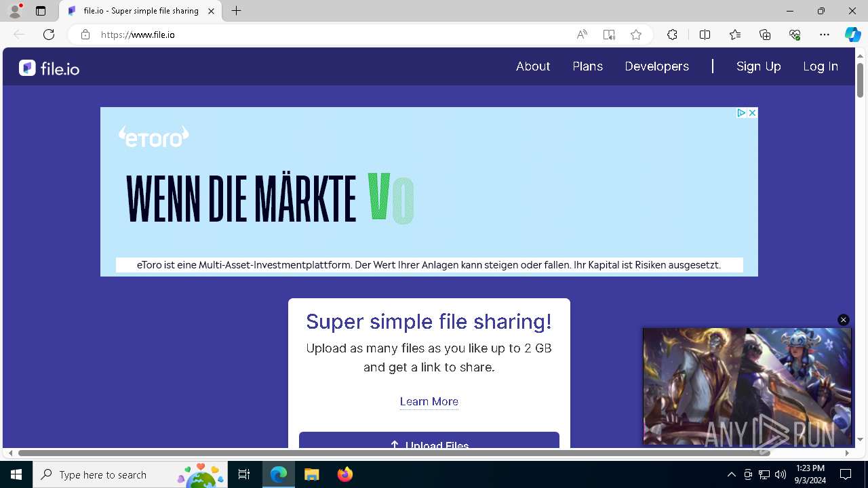Open Settings and more ellipsis menu
Viewport: 868px width, 488px height.
click(x=825, y=35)
